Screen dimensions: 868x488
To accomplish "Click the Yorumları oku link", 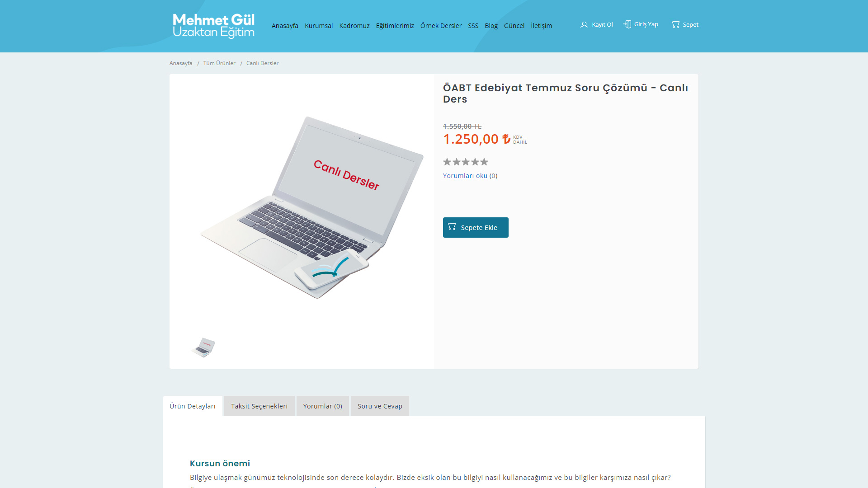I will point(465,176).
